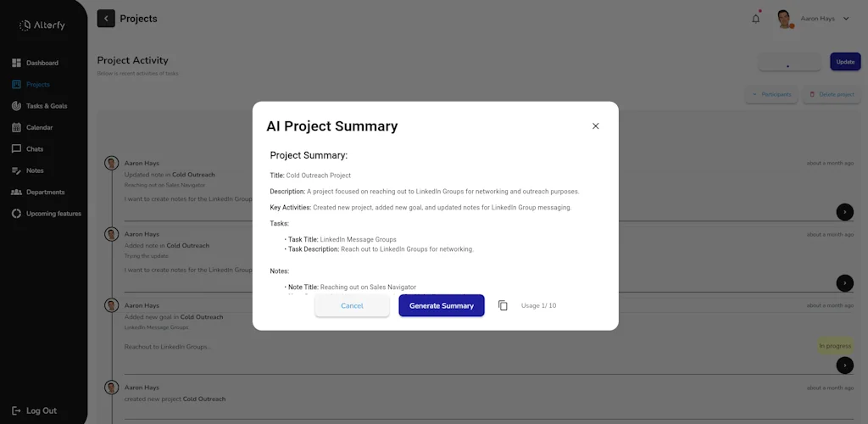
Task: Open Dashboard from the sidebar
Action: 42,63
